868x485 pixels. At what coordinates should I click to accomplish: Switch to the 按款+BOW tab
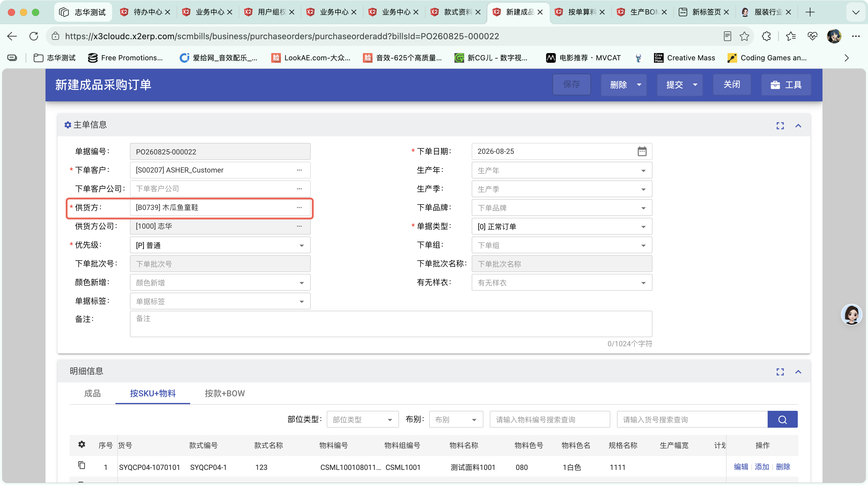[225, 393]
